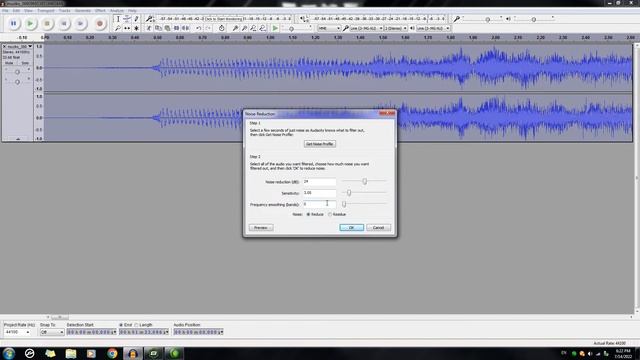Adjust the play-at-speed slider
The height and width of the screenshot is (360, 640).
coord(291,29)
